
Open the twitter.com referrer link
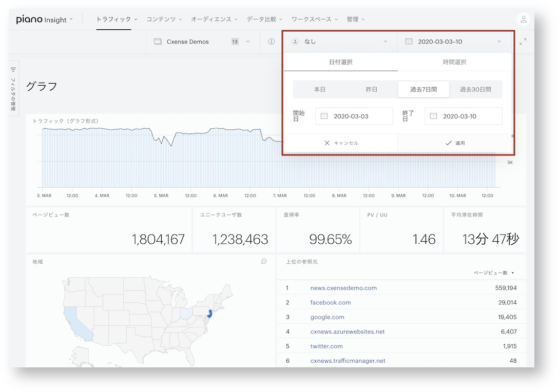(x=326, y=346)
